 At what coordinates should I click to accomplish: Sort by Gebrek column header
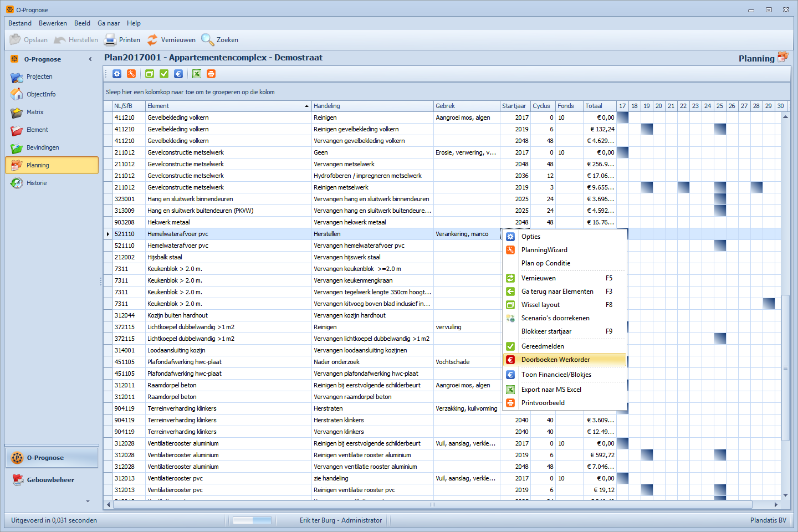click(x=467, y=106)
